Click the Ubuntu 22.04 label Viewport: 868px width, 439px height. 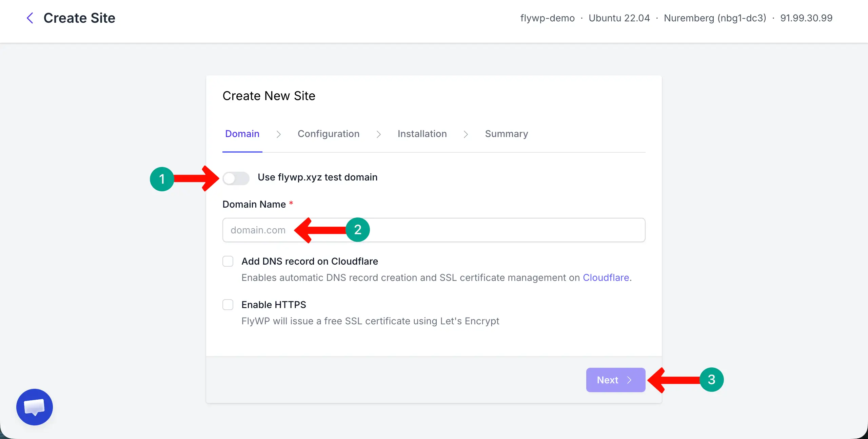click(619, 18)
